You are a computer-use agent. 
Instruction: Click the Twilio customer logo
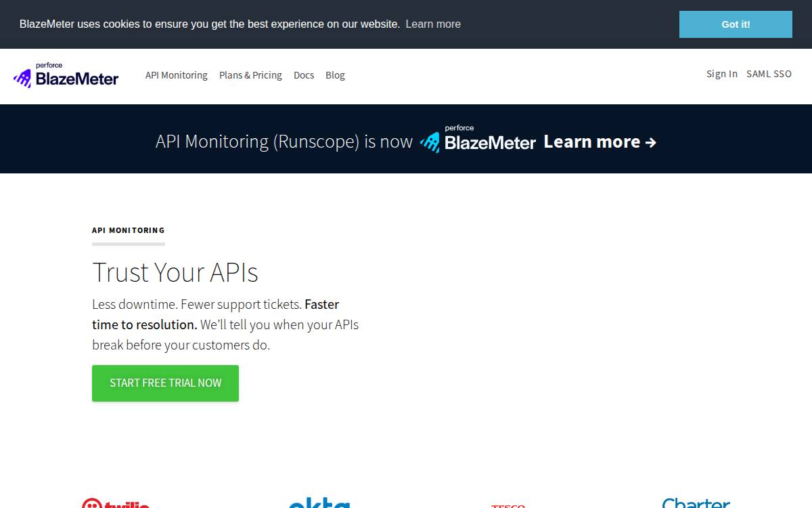(115, 503)
